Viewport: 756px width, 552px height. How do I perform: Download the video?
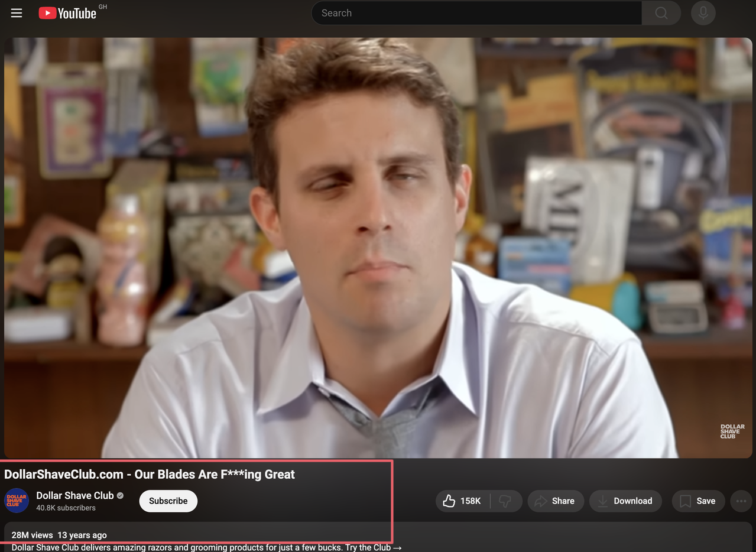coord(625,501)
